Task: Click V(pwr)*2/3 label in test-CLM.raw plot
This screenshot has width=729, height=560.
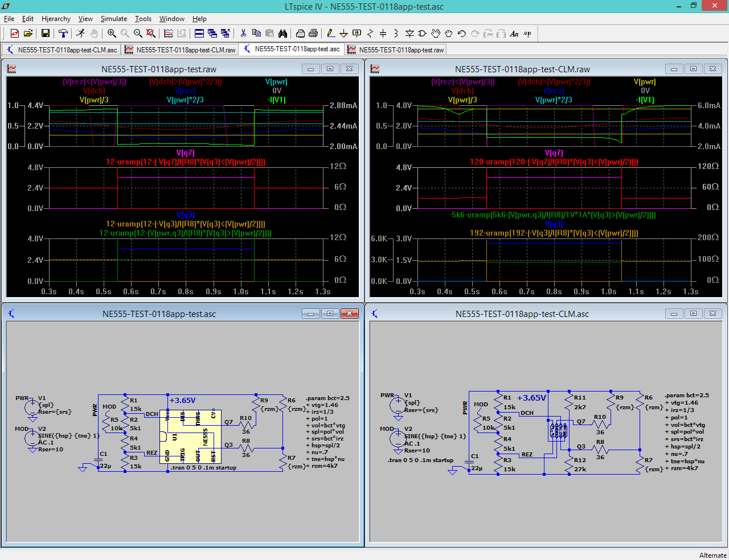Action: (554, 100)
